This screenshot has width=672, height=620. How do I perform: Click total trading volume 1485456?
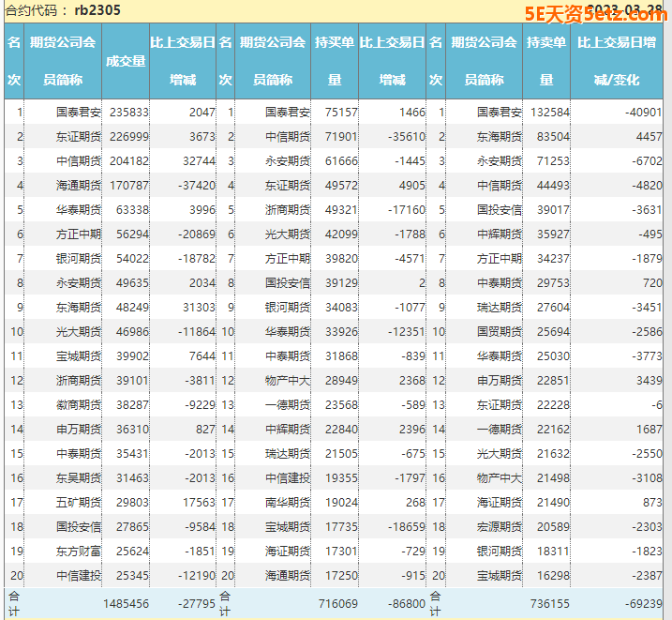127,604
